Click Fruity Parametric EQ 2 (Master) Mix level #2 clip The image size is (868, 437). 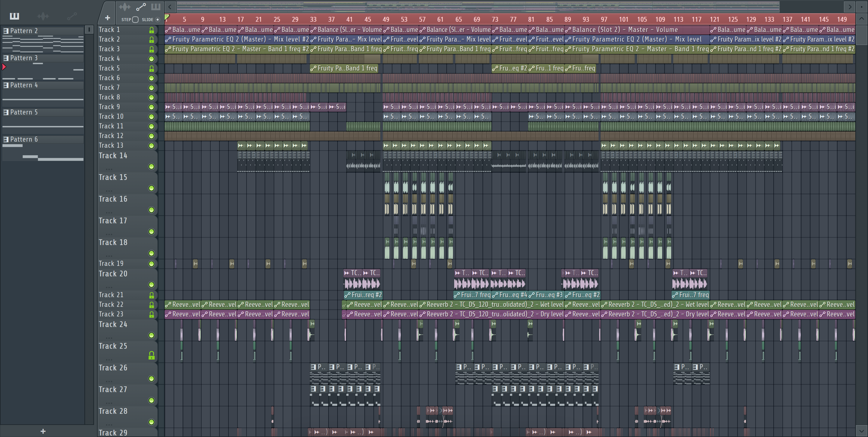coord(237,39)
